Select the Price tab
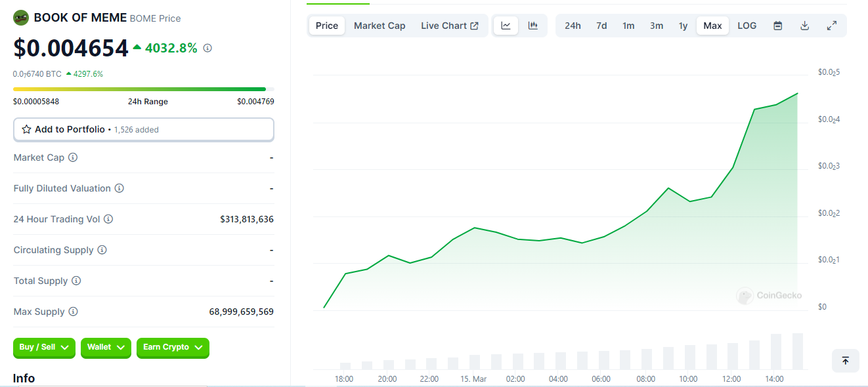 (327, 26)
